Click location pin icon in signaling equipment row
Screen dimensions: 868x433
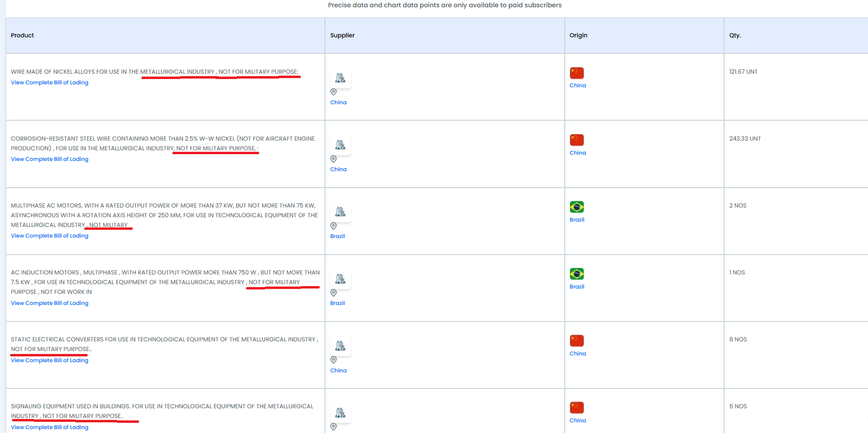pyautogui.click(x=333, y=427)
